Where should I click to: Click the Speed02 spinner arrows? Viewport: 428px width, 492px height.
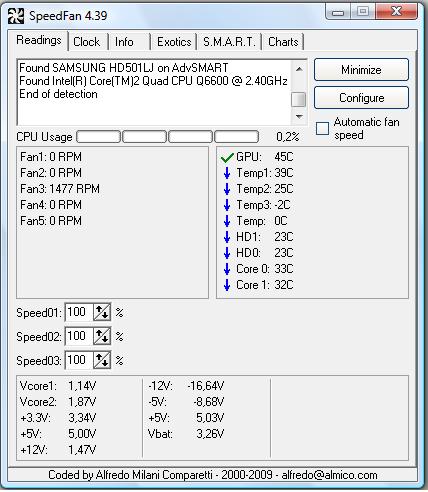102,336
